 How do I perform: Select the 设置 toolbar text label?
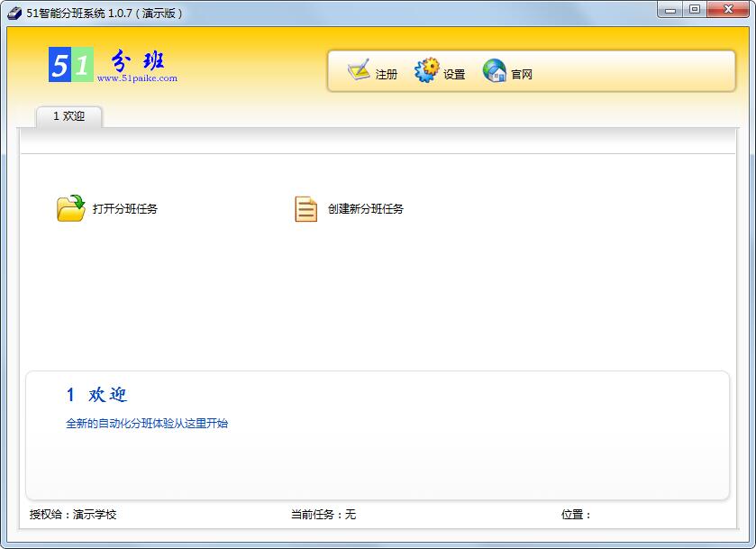454,75
